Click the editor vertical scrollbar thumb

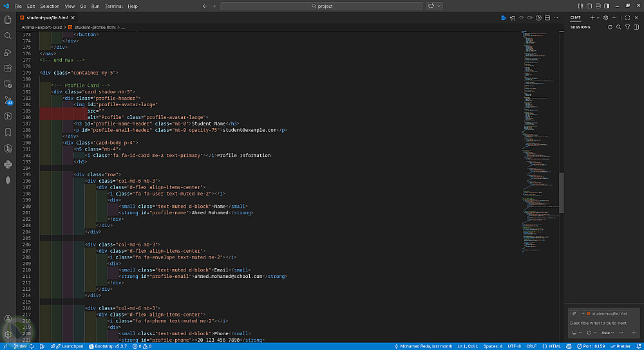coord(562,193)
